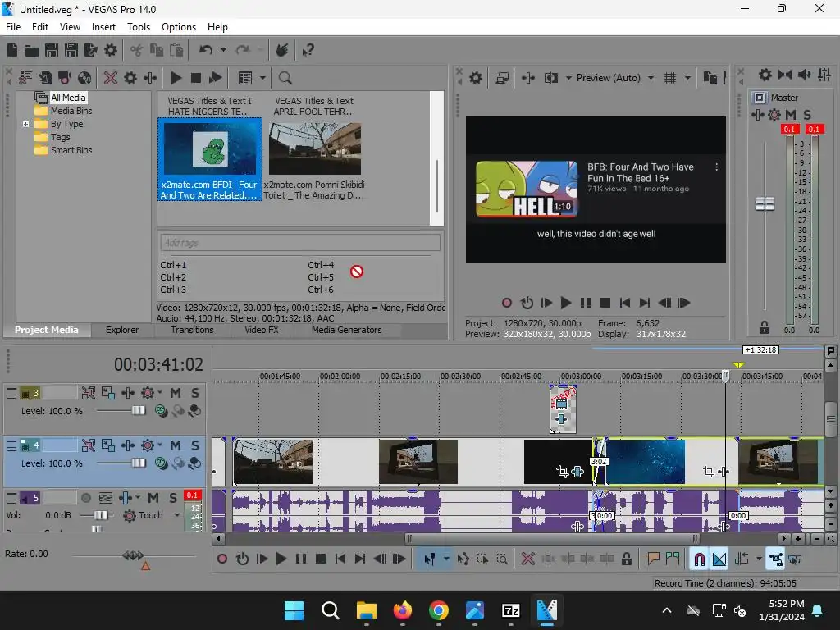Expand the By Type media bin

click(25, 124)
